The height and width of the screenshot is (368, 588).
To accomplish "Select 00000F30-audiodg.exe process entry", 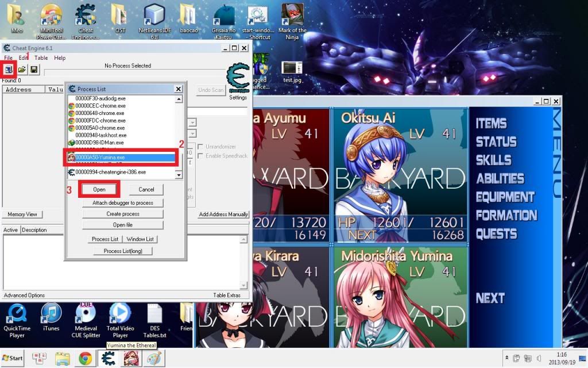I will 121,98.
